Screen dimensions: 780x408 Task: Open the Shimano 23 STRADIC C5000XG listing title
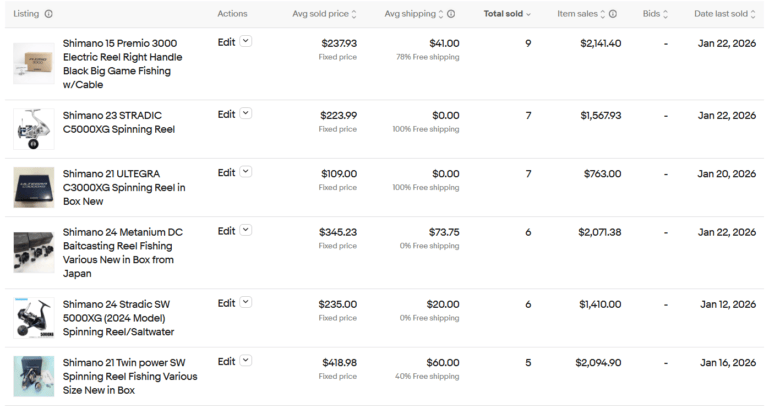click(x=118, y=122)
